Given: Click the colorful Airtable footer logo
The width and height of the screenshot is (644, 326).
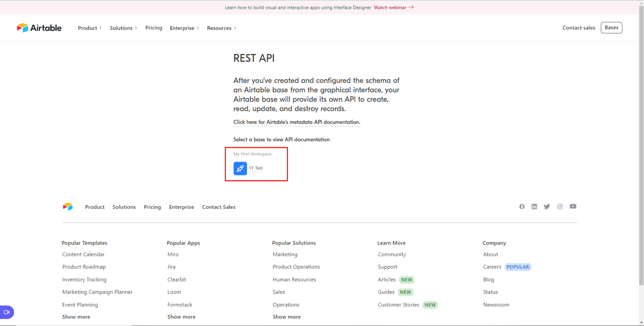Looking at the screenshot, I should tap(68, 206).
